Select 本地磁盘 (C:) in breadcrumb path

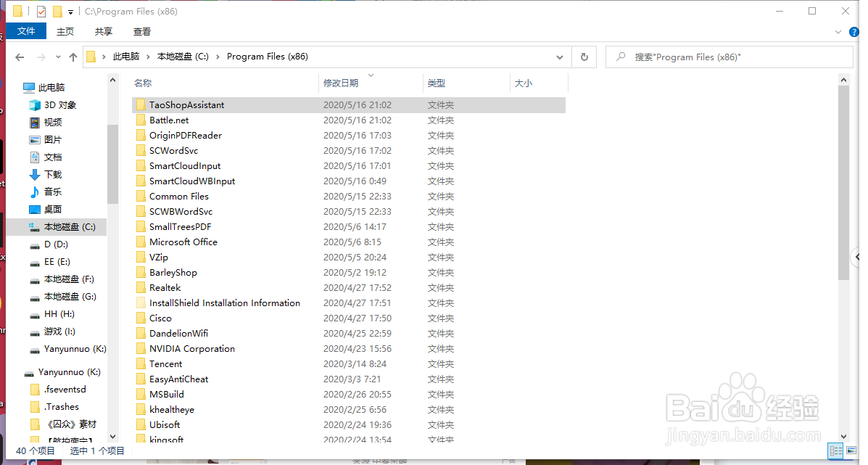coord(183,57)
